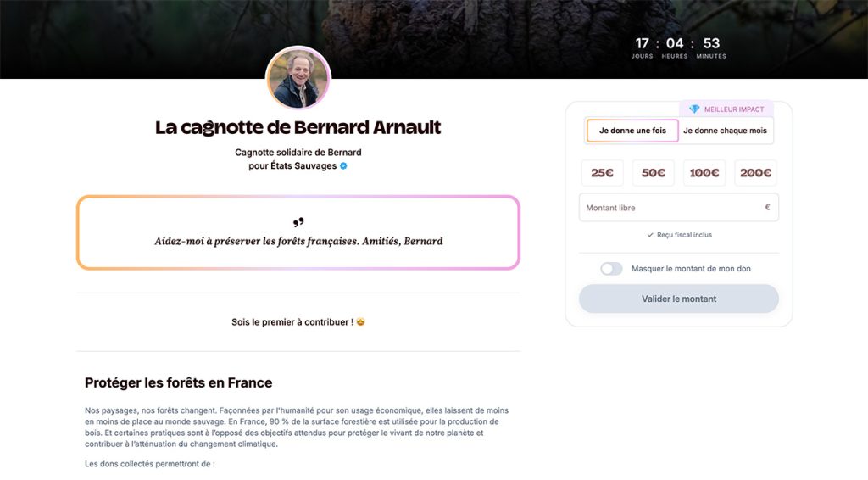868x480 pixels.
Task: Click the diamond icon on Meilleur impact
Action: coord(694,109)
